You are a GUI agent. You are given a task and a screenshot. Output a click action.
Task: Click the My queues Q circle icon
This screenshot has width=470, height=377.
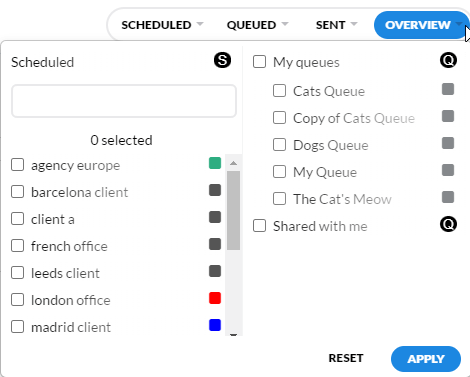coord(448,60)
